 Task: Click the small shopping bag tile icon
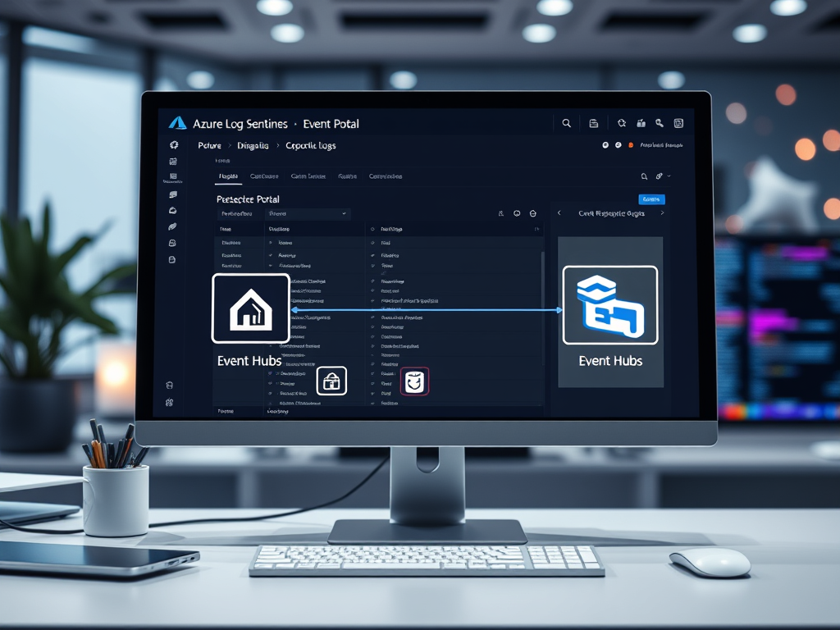[331, 381]
